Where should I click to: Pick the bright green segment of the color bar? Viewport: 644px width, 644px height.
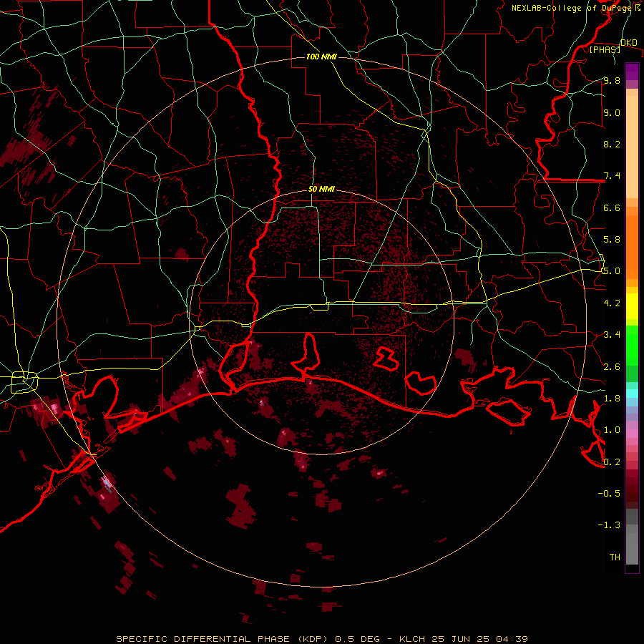tap(632, 346)
